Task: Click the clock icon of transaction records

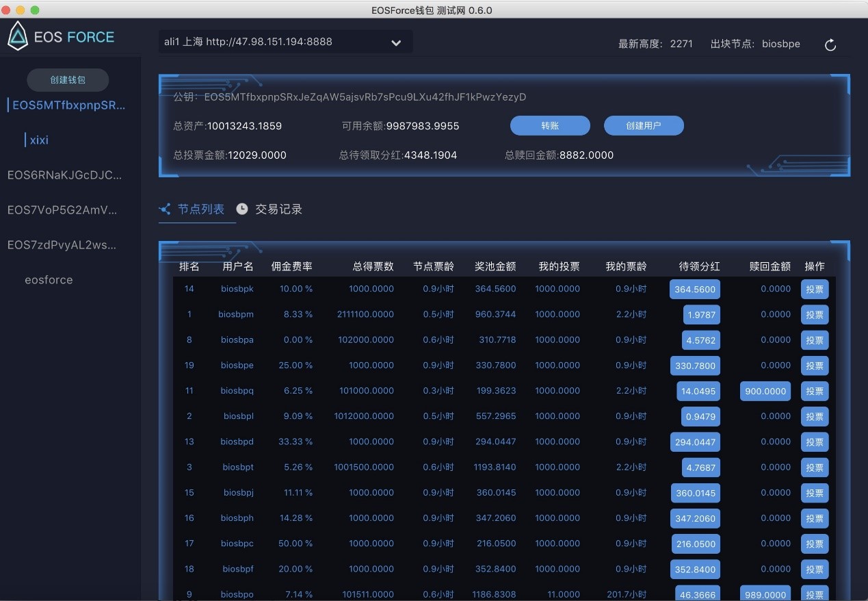Action: (x=242, y=209)
